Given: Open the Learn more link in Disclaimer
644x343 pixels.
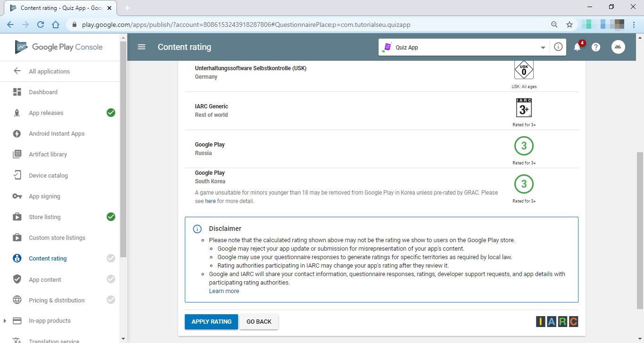Looking at the screenshot, I should click(224, 291).
